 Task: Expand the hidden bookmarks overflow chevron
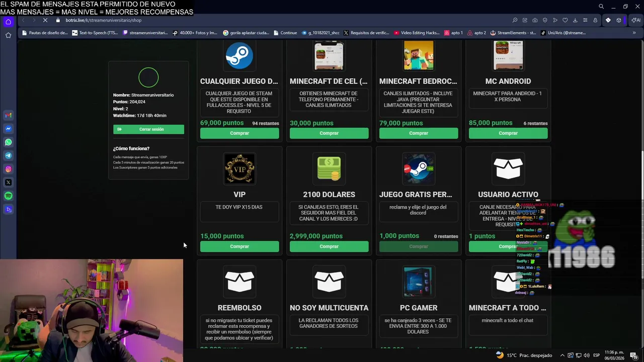point(634,33)
